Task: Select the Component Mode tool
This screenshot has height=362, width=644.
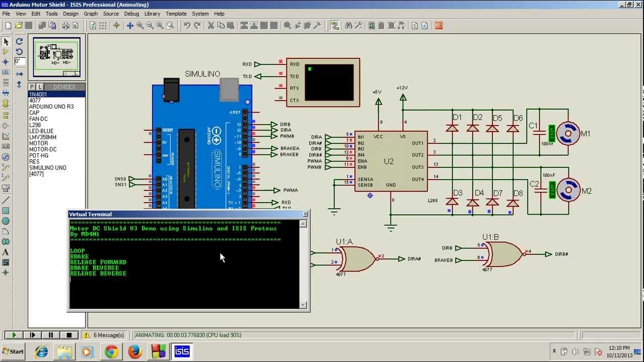Action: pyautogui.click(x=6, y=52)
